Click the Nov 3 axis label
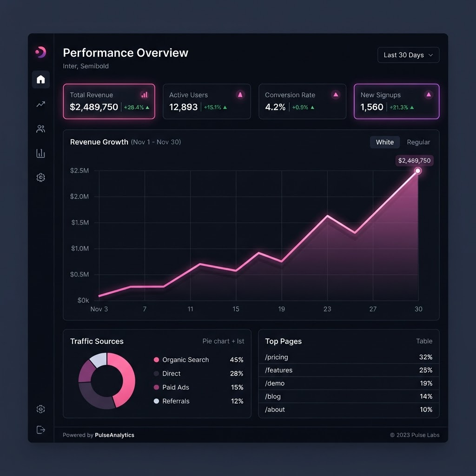This screenshot has width=476, height=476. pos(99,309)
